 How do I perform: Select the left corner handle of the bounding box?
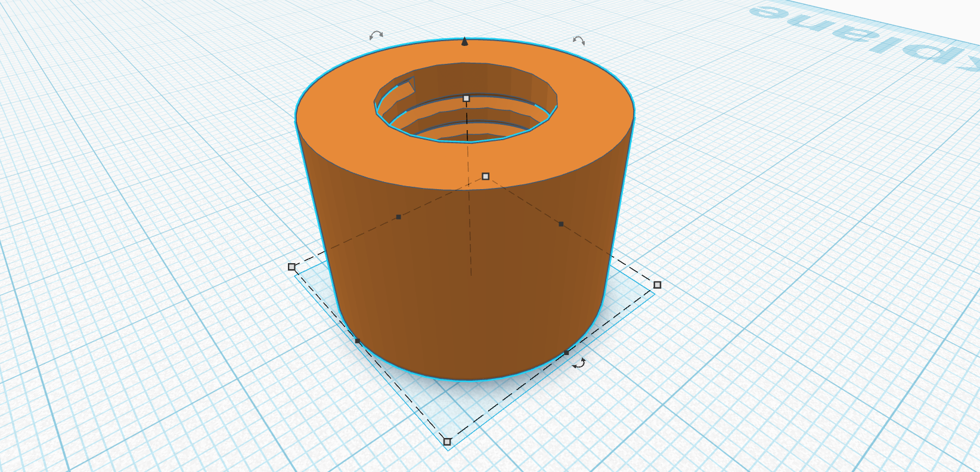[x=291, y=267]
